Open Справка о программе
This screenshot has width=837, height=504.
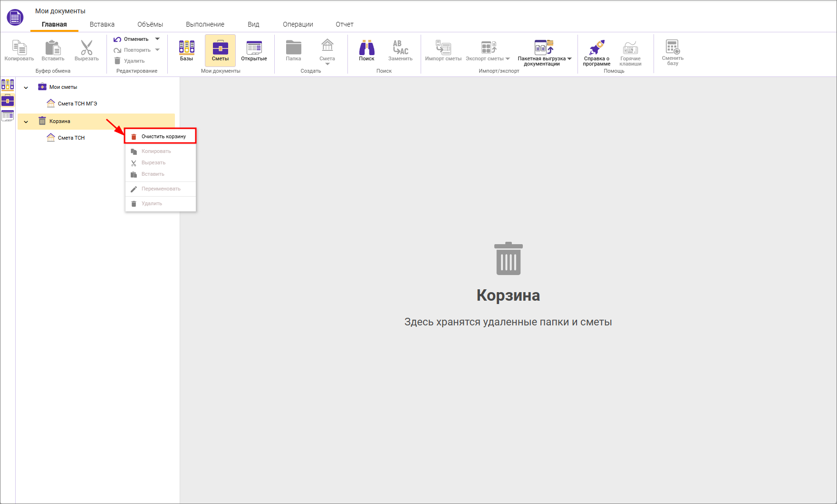(596, 52)
